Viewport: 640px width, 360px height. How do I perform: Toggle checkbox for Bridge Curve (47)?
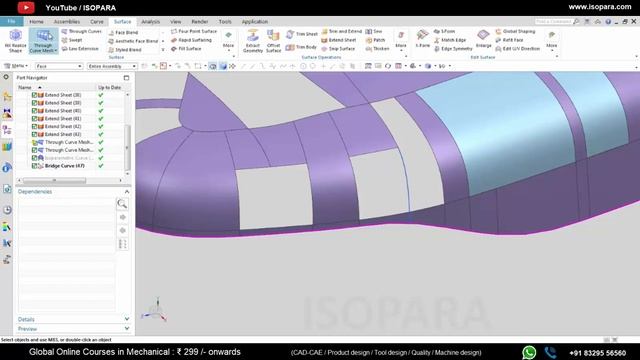(34, 166)
